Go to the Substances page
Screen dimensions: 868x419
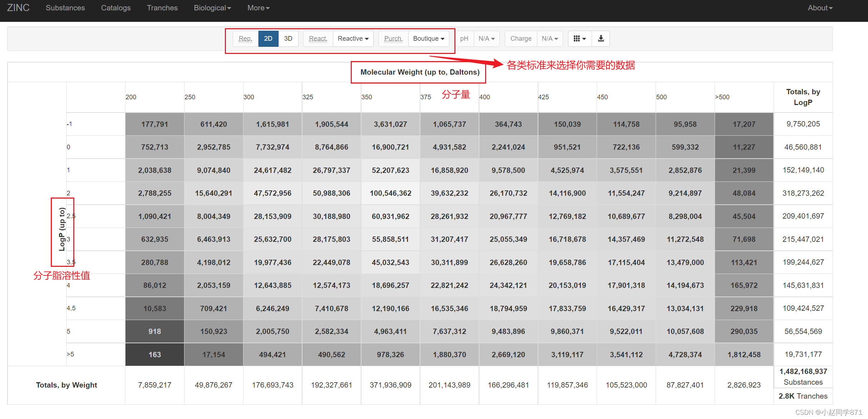click(x=65, y=8)
